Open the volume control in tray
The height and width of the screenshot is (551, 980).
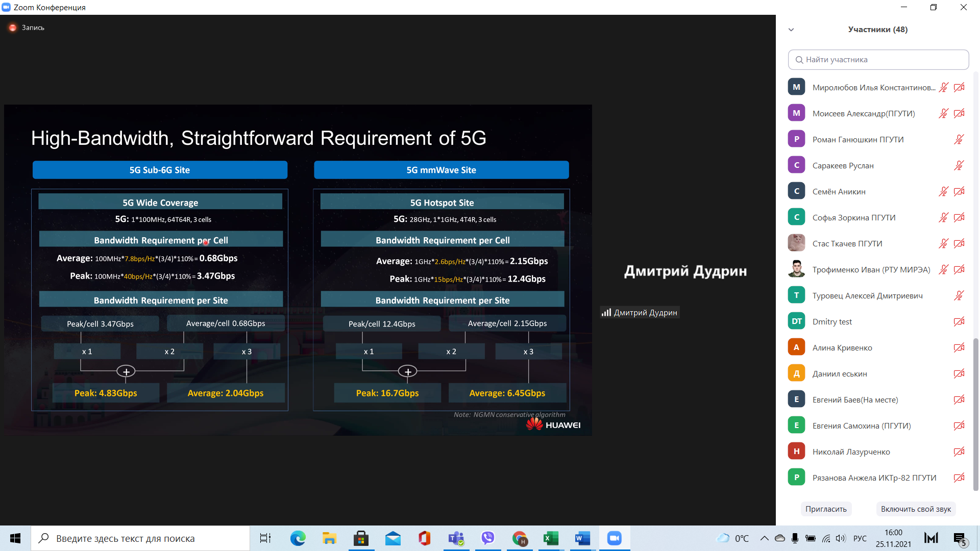tap(841, 538)
